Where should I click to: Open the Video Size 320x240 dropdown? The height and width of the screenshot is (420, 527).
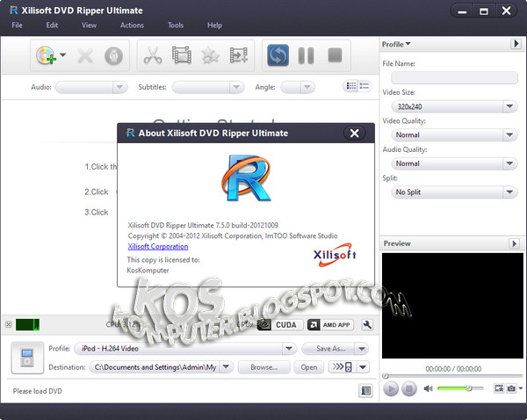454,106
